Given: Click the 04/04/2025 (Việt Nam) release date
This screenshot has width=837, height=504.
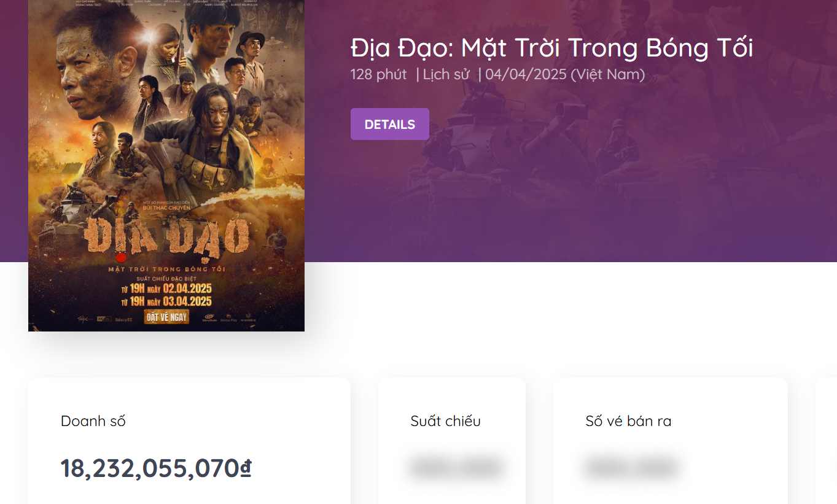Looking at the screenshot, I should (x=565, y=75).
